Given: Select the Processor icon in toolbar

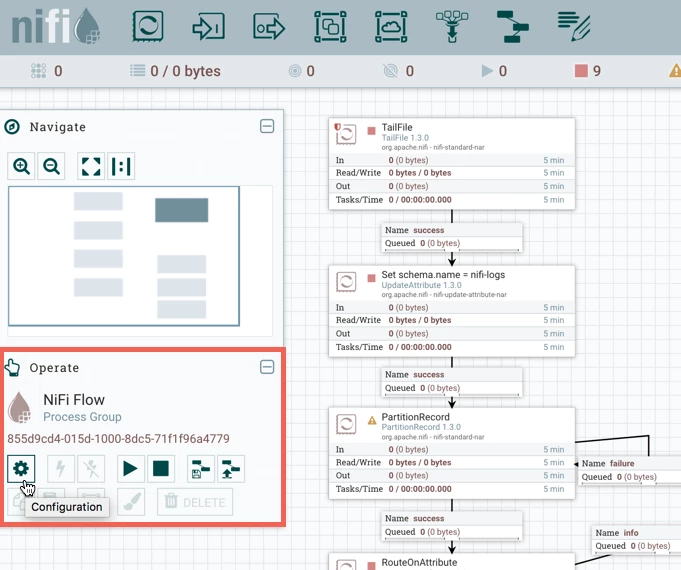Looking at the screenshot, I should click(x=148, y=27).
